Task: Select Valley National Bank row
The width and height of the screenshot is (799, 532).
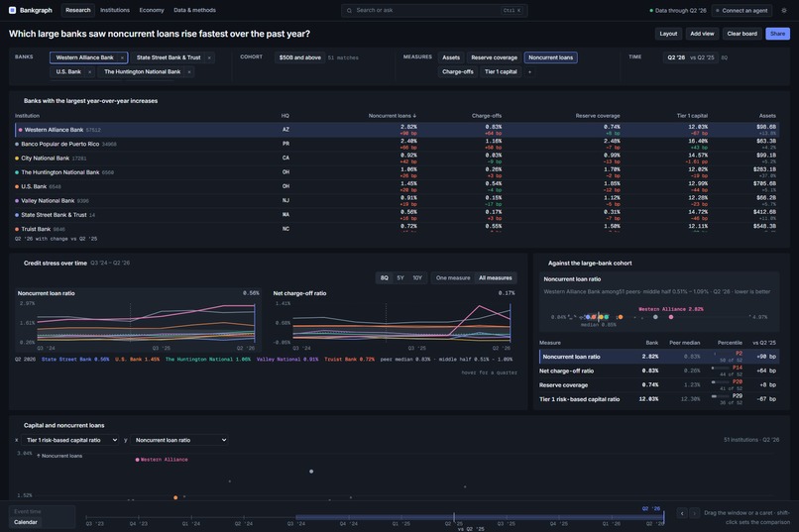Action: click(x=397, y=201)
